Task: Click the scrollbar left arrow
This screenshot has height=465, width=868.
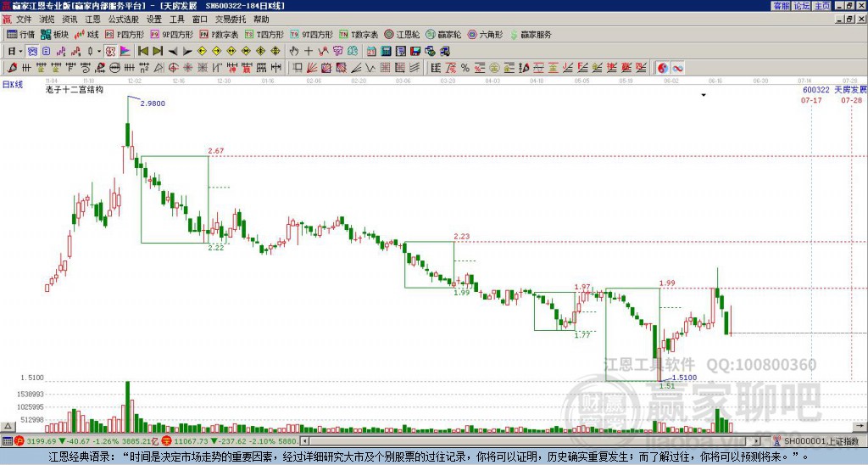Action: click(x=304, y=441)
